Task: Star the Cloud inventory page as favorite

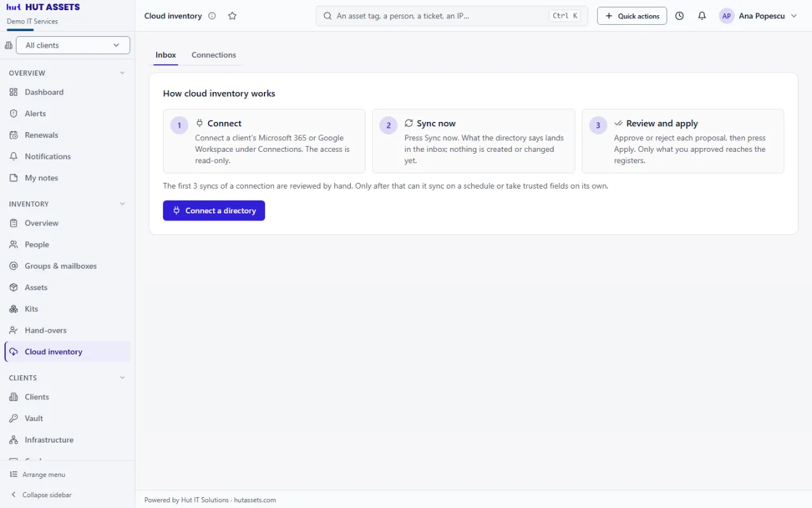Action: pos(232,16)
